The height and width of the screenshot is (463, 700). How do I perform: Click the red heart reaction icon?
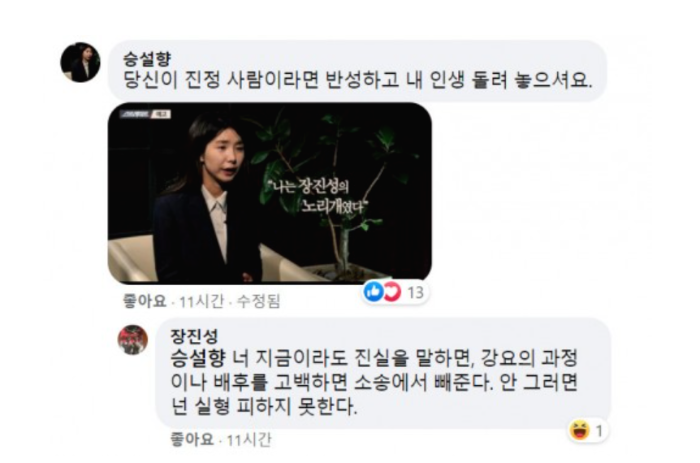coord(392,292)
